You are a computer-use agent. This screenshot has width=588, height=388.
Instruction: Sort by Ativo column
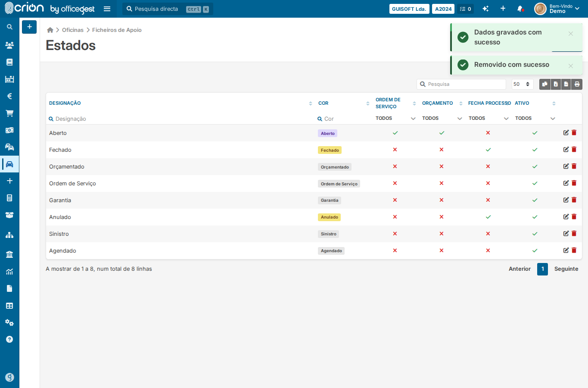tap(535, 103)
